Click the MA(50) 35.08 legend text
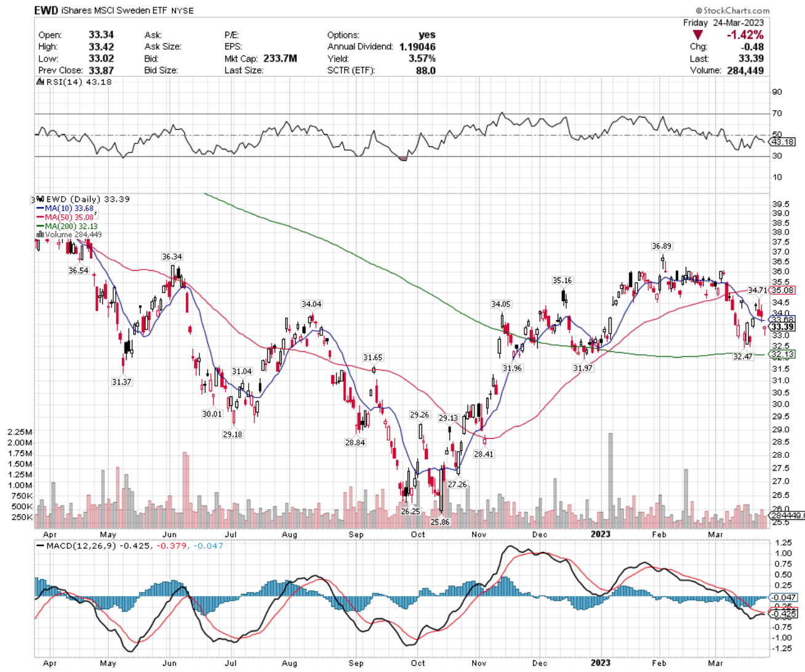Image resolution: width=805 pixels, height=672 pixels. 69,217
